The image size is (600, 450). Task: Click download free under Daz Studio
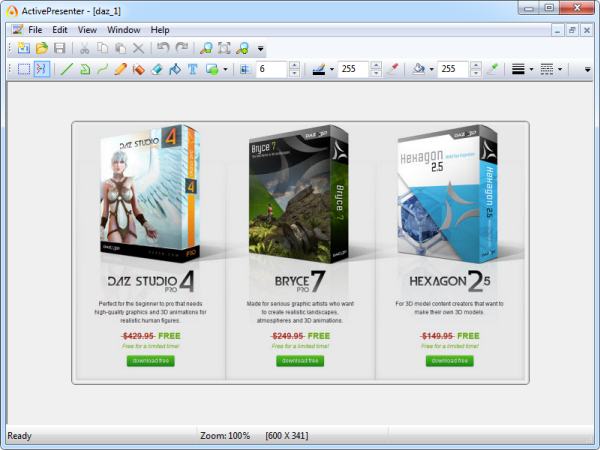pyautogui.click(x=151, y=360)
